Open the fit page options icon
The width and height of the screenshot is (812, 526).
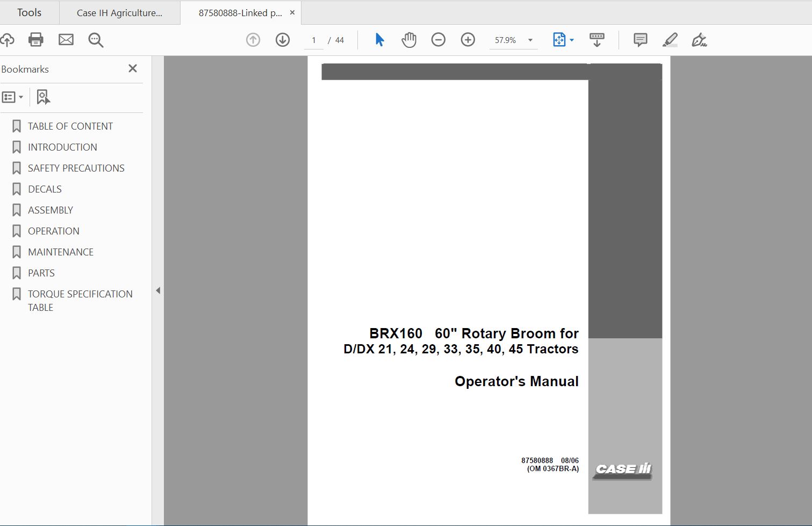point(559,40)
